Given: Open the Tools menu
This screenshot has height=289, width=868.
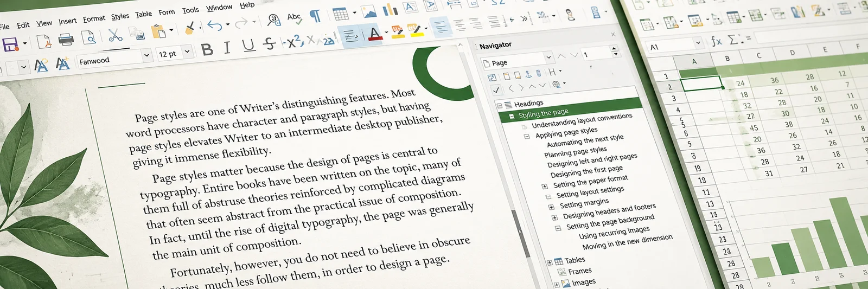Looking at the screenshot, I should pyautogui.click(x=190, y=10).
